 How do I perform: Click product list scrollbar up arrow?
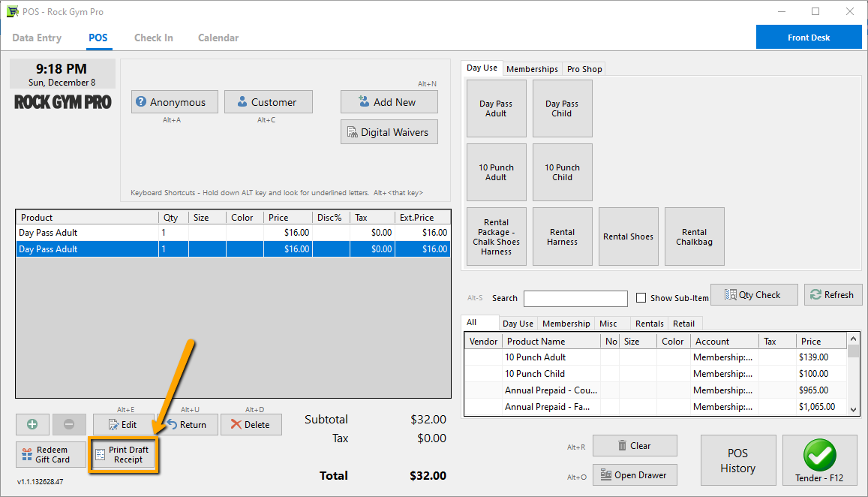853,338
